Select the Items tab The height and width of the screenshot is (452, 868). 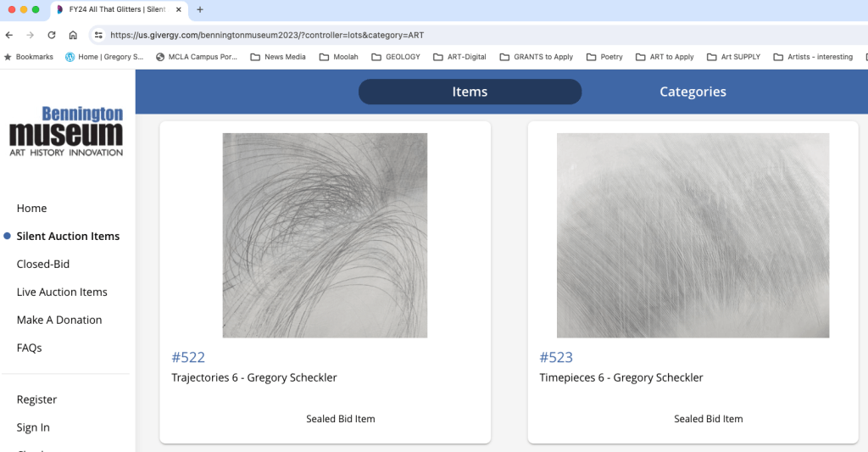pyautogui.click(x=470, y=92)
